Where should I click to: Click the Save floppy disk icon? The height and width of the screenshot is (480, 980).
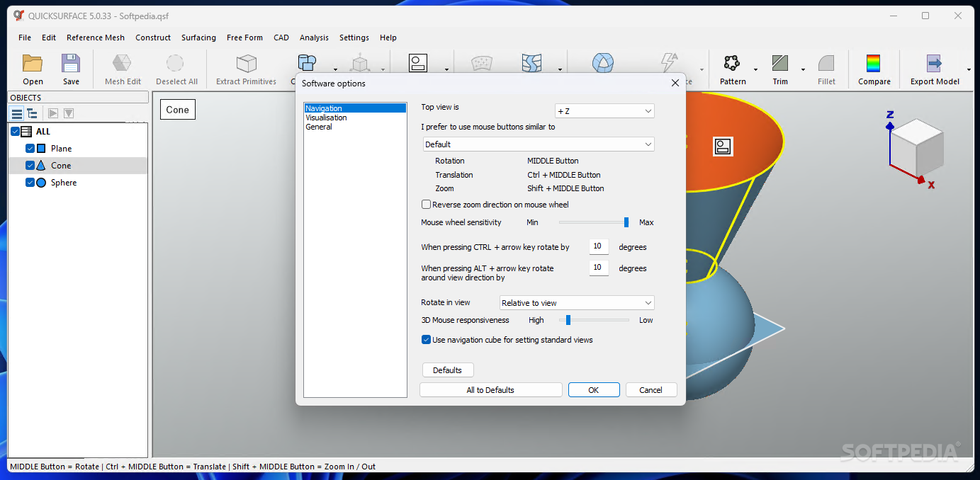[x=71, y=64]
